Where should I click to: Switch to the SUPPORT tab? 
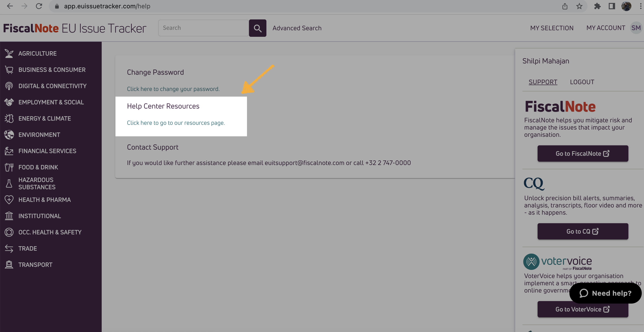pyautogui.click(x=543, y=82)
